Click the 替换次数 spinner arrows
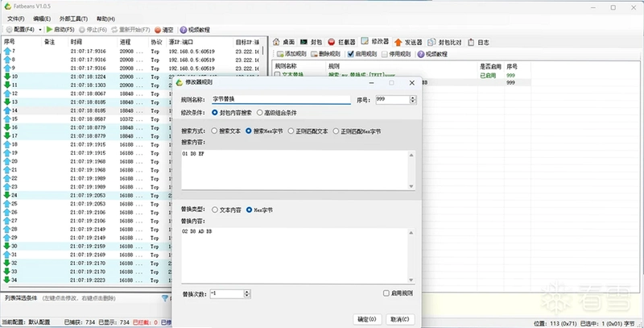Viewport: 644px width, 328px height. click(x=247, y=293)
